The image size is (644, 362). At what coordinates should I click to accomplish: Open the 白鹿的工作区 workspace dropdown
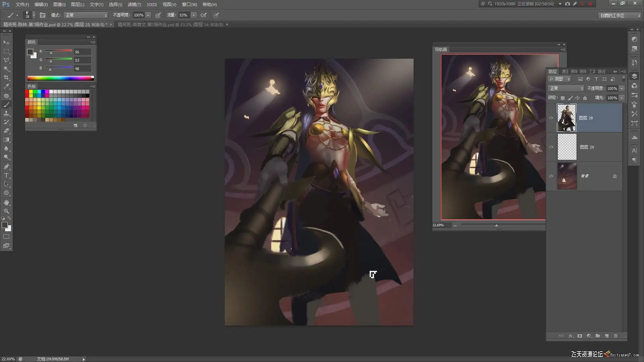[x=620, y=15]
